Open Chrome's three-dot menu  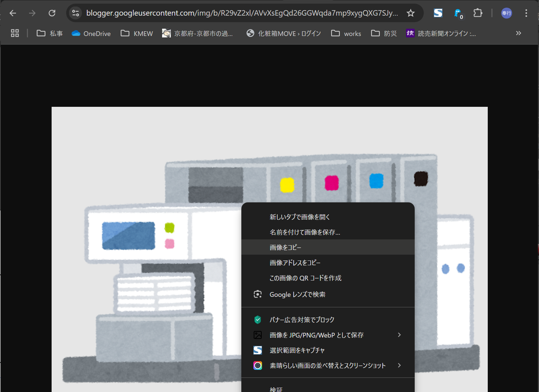point(526,13)
